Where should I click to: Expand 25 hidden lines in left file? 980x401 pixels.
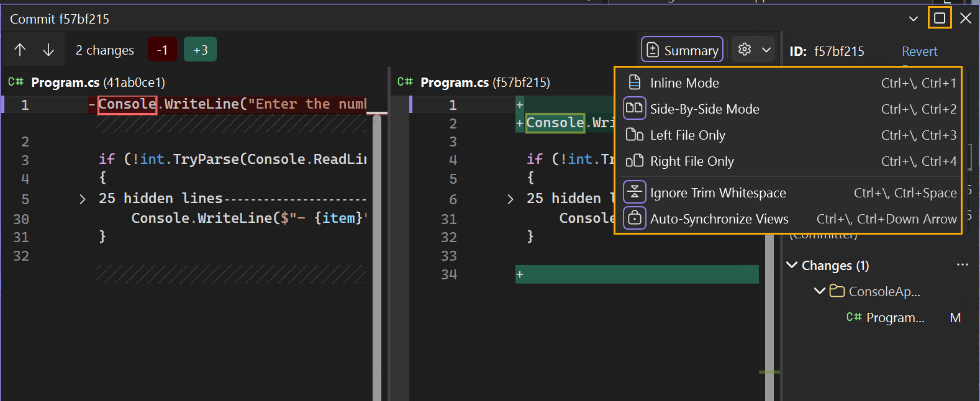pyautogui.click(x=83, y=199)
